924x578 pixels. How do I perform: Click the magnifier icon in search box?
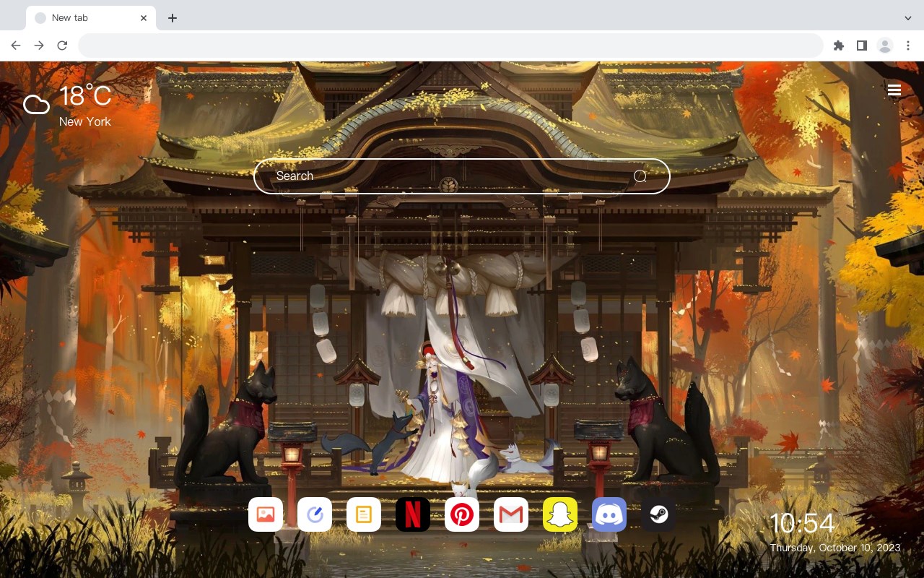[x=640, y=176]
